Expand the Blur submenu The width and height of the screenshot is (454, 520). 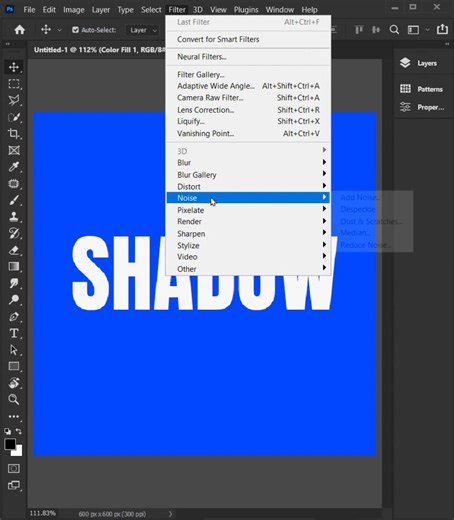pos(248,162)
